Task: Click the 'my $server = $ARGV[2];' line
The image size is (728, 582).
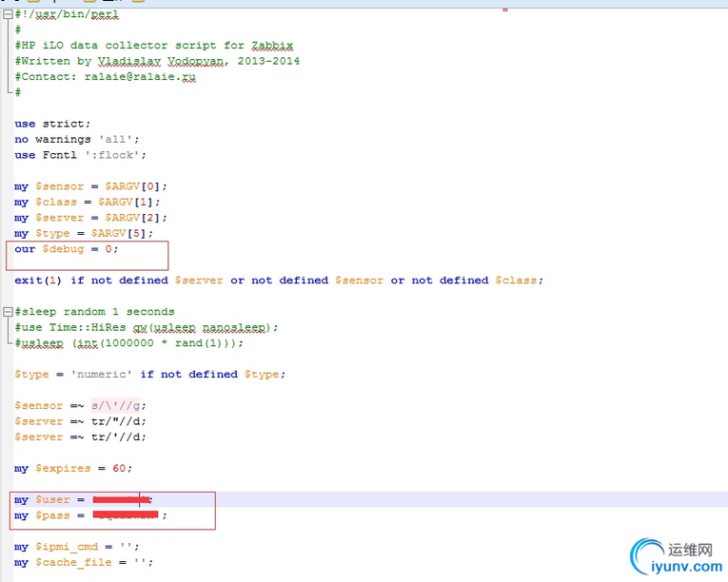Action: 90,218
